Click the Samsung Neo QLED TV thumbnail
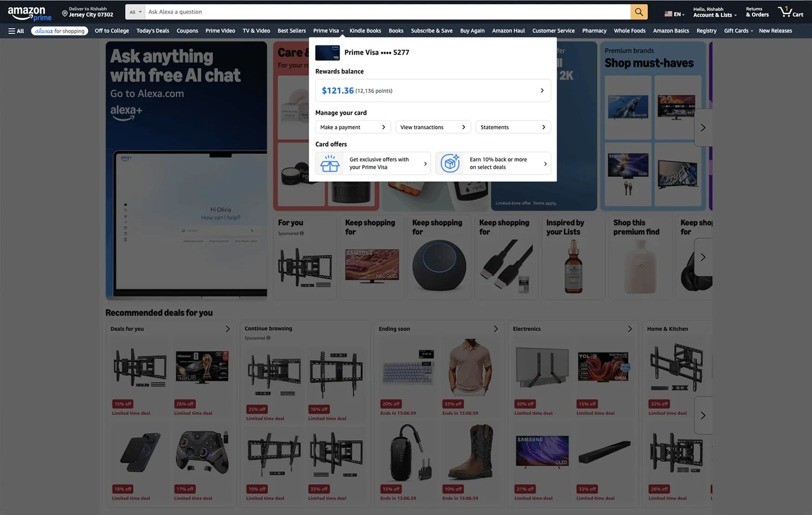812x515 pixels. click(x=372, y=266)
